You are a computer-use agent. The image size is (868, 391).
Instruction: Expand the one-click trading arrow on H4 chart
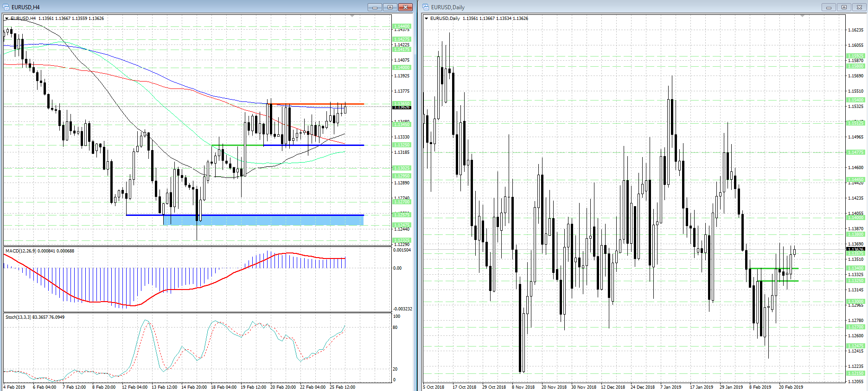coord(7,19)
